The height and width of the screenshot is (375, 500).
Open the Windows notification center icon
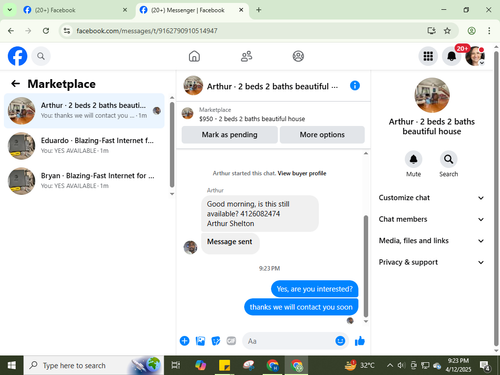pyautogui.click(x=485, y=365)
